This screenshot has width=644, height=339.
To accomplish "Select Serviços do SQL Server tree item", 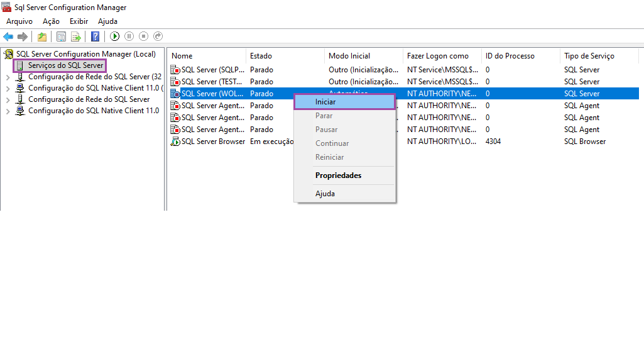I will click(65, 65).
